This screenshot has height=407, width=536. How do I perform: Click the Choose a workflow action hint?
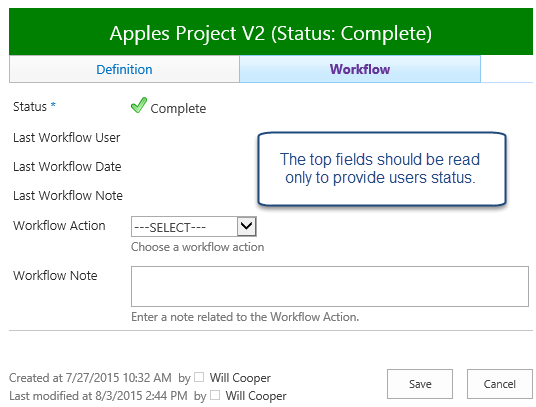198,247
